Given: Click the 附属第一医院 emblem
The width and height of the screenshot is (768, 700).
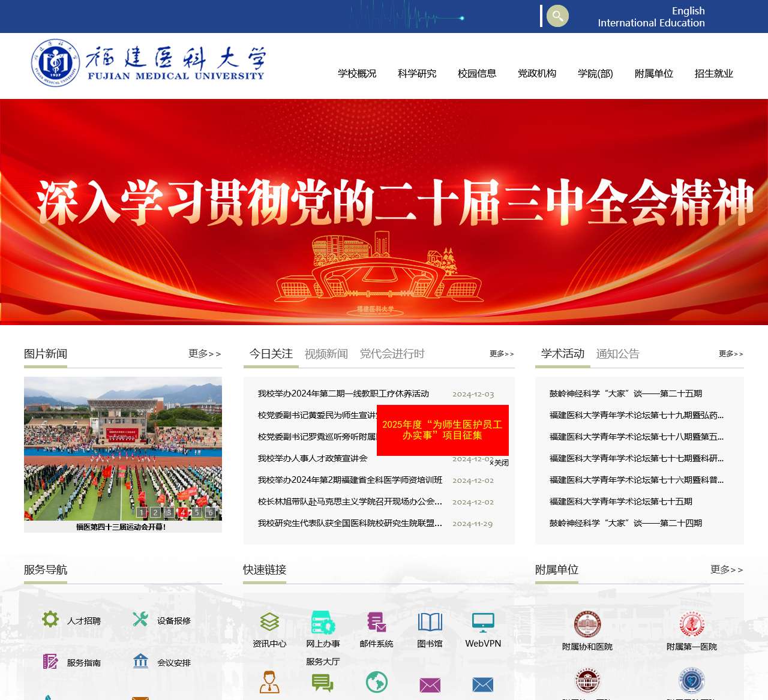Looking at the screenshot, I should [692, 625].
